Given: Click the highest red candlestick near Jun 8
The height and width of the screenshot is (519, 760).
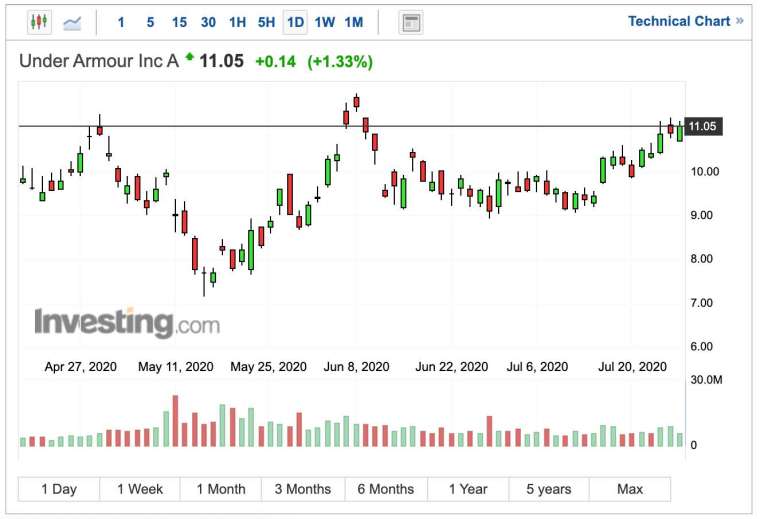Looking at the screenshot, I should tap(356, 102).
